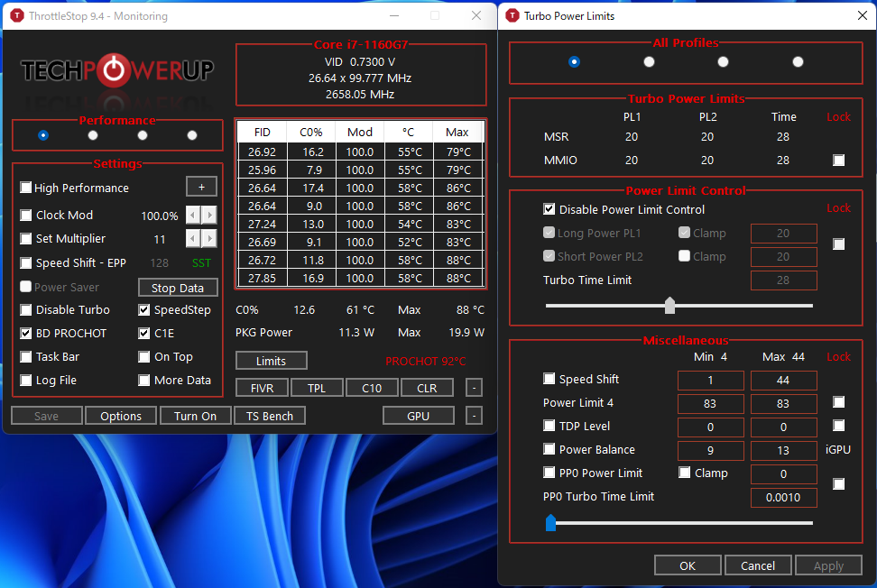Click the red PROCHOT 92°C text
The height and width of the screenshot is (588, 877).
425,361
